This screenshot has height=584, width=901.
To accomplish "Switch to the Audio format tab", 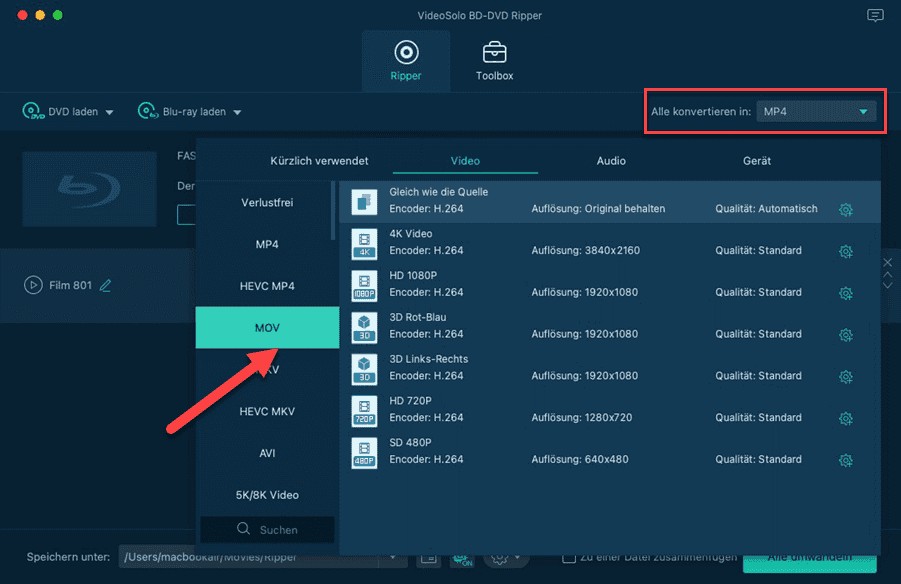I will pyautogui.click(x=611, y=161).
